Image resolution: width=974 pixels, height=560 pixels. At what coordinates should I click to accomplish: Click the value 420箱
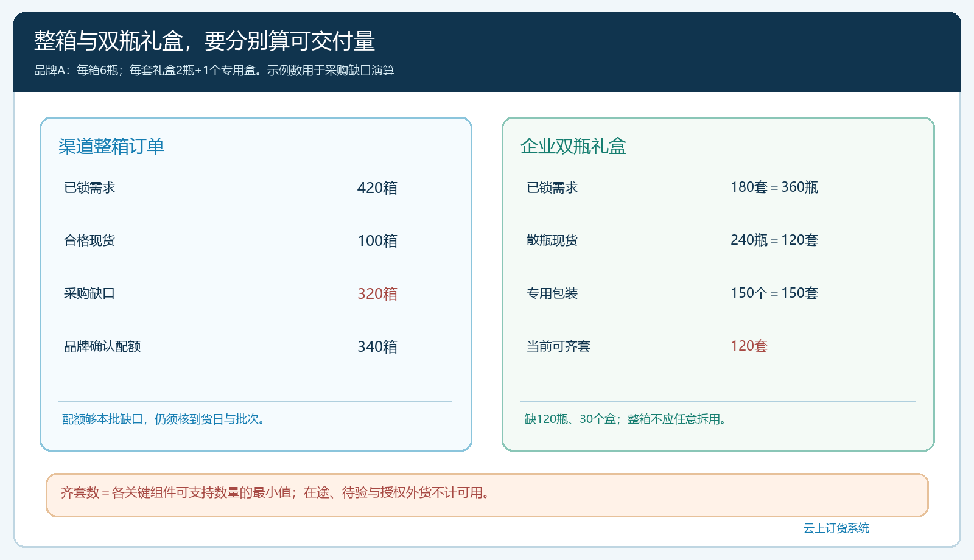(377, 187)
